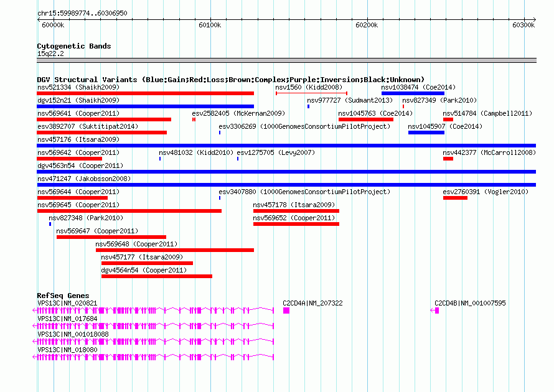Screen dimensions: 554x392
Task: Select the nsv1038474 (Coe2014) blue gain bar
Action: click(413, 93)
